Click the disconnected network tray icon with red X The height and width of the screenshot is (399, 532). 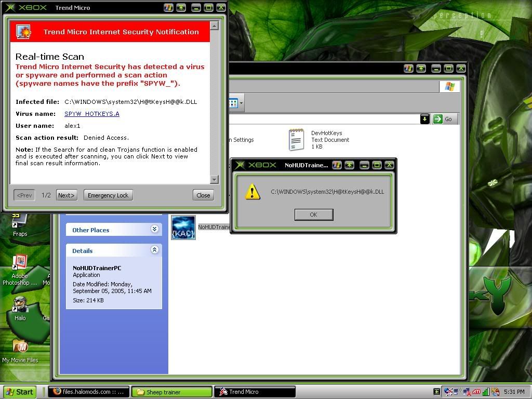[467, 392]
